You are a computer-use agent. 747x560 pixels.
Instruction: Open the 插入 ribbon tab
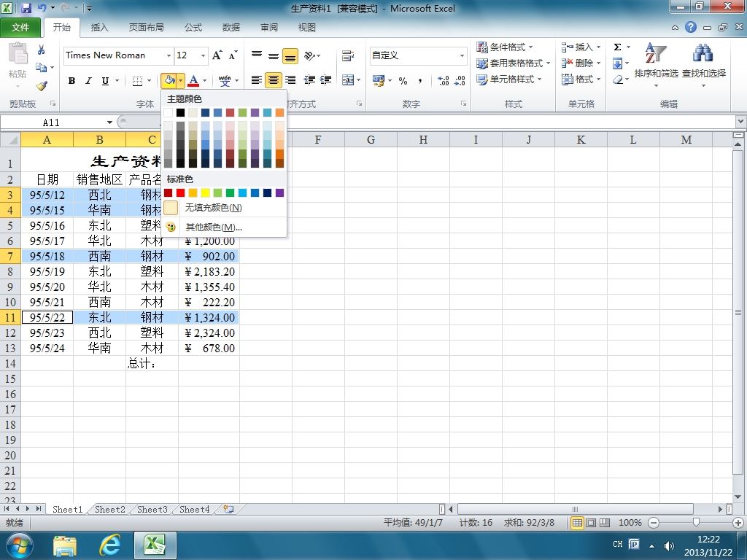pyautogui.click(x=99, y=28)
